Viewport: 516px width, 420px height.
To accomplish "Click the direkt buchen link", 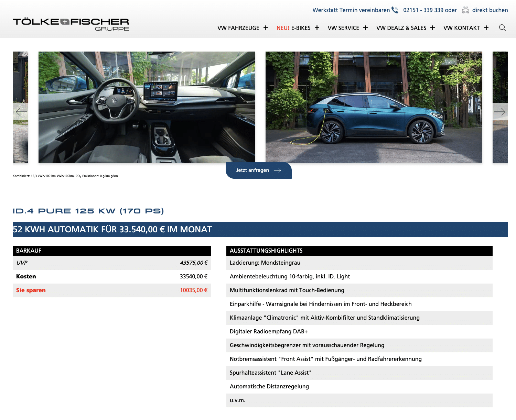I will (x=490, y=10).
